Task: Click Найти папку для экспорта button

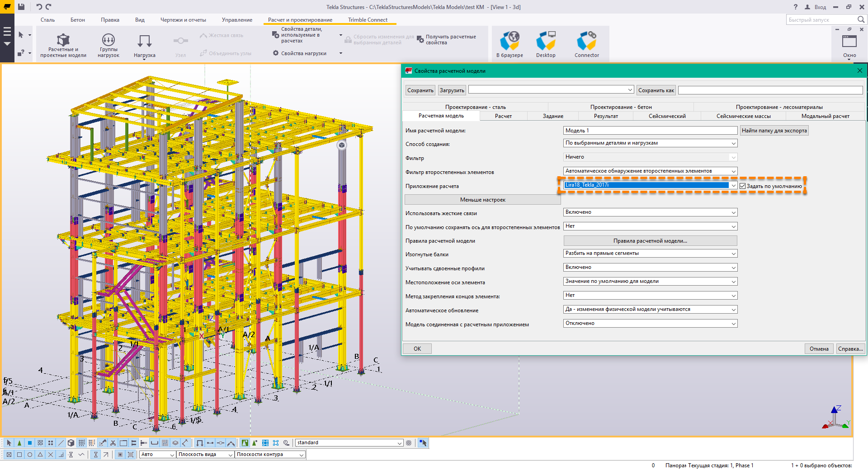Action: click(774, 131)
